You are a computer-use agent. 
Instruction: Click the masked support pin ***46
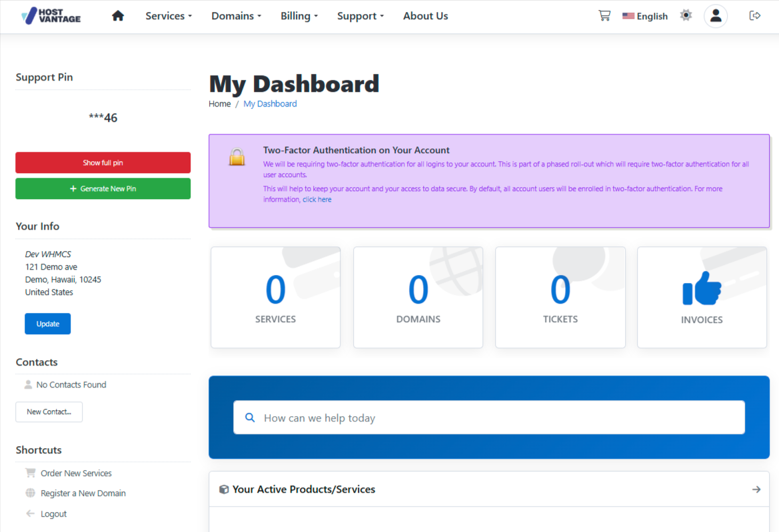point(103,118)
